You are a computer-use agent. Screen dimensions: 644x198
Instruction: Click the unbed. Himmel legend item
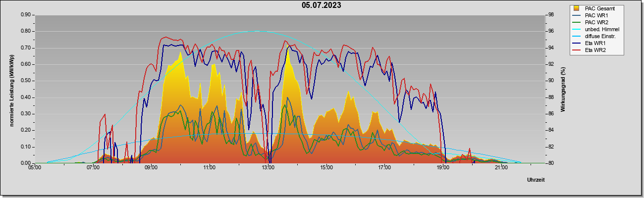[596, 30]
